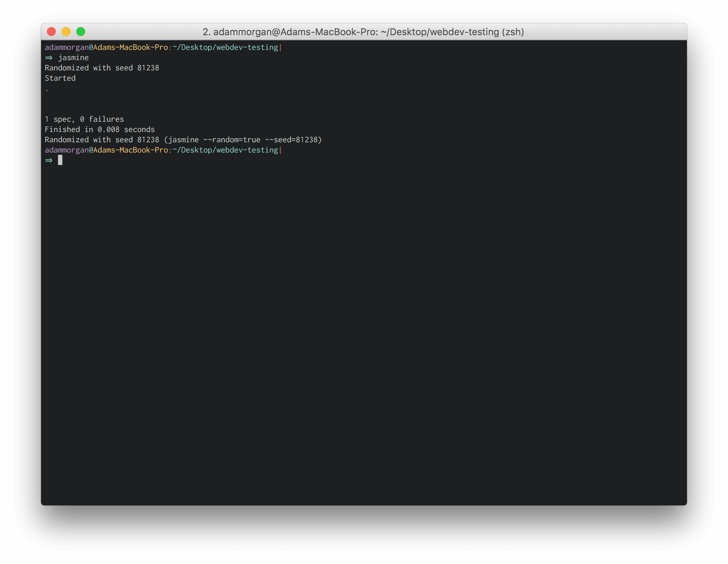The image size is (728, 564).
Task: Maximize the terminal with green button
Action: 81,32
